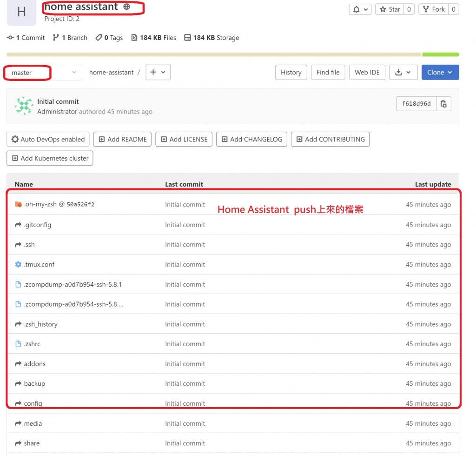Open the master branch selector dropdown
Screen dimensions: 476x456
(x=43, y=72)
